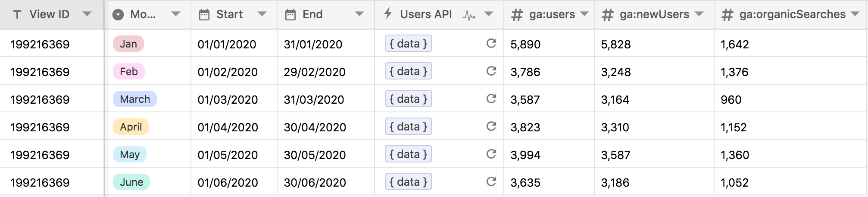Refresh the Users API data for March row

click(491, 98)
